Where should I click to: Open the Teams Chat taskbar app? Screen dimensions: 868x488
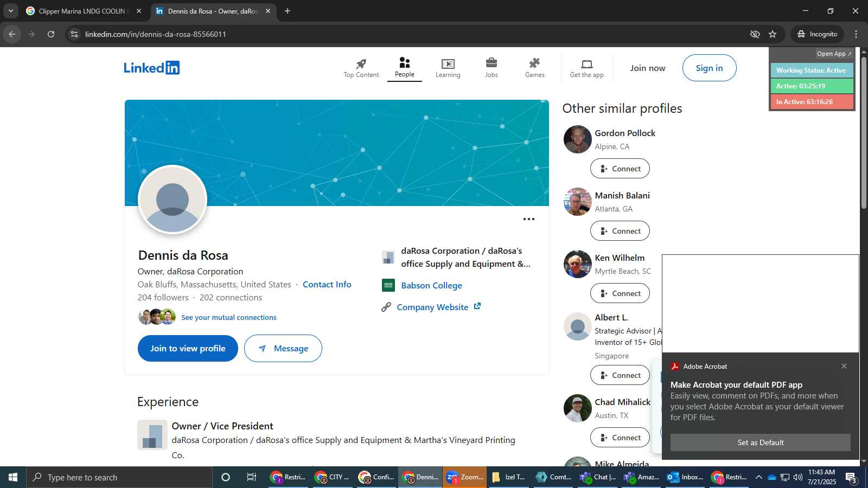[x=597, y=477]
